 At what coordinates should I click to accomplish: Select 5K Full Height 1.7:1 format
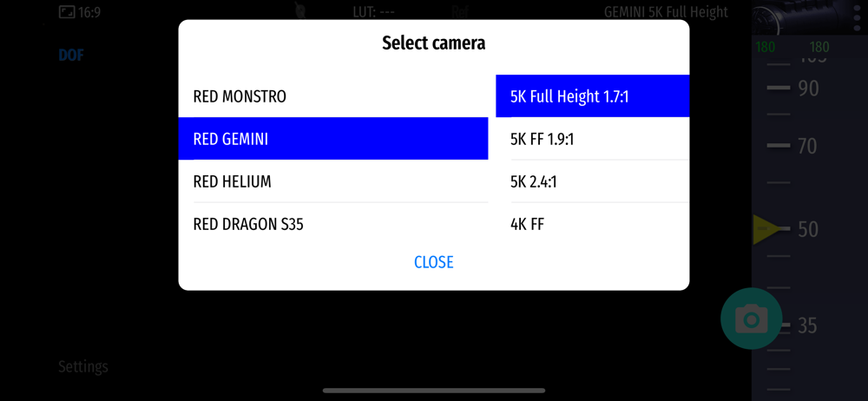(x=592, y=96)
